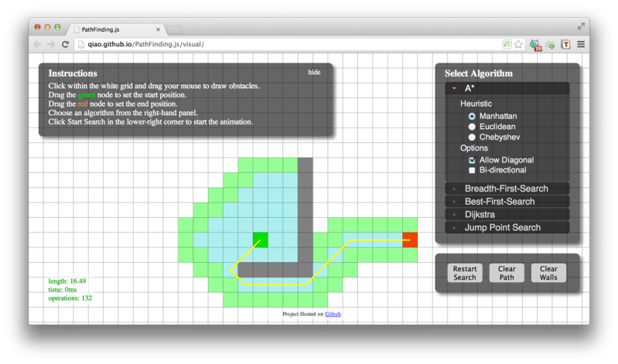Click the Instructions heading
The width and height of the screenshot is (618, 364).
(73, 73)
